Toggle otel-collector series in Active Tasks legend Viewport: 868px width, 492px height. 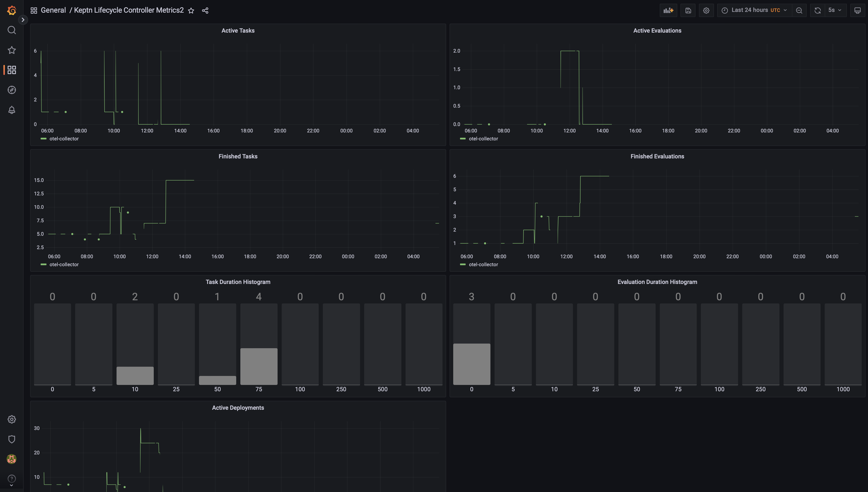click(x=64, y=138)
